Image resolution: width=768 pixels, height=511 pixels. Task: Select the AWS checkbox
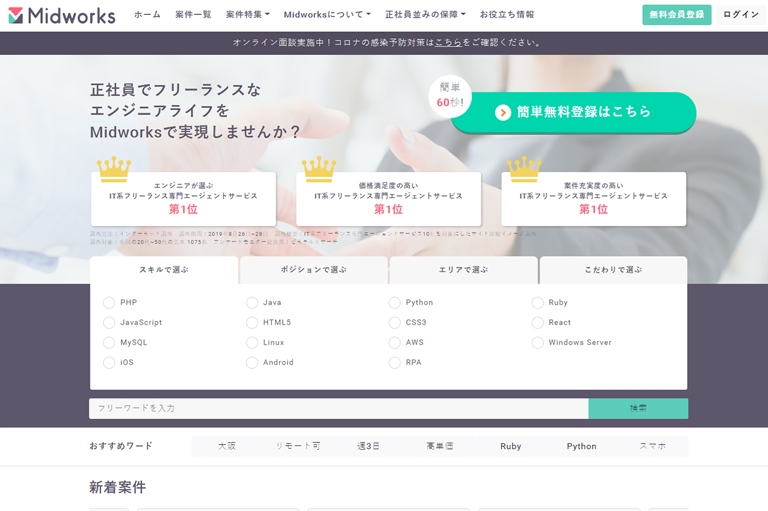394,342
